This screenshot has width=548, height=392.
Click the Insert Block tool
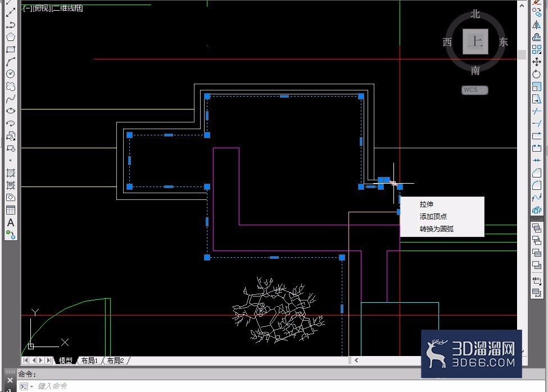point(11,136)
